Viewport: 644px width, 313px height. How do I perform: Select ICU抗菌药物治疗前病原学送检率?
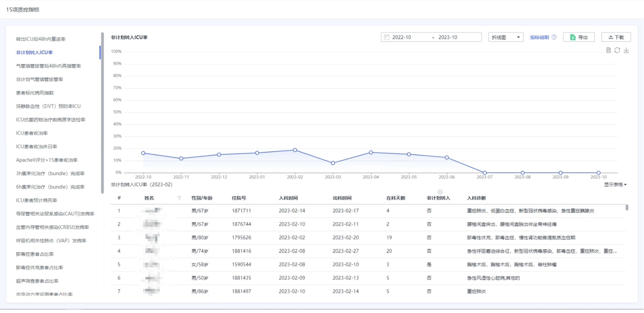[x=51, y=120]
